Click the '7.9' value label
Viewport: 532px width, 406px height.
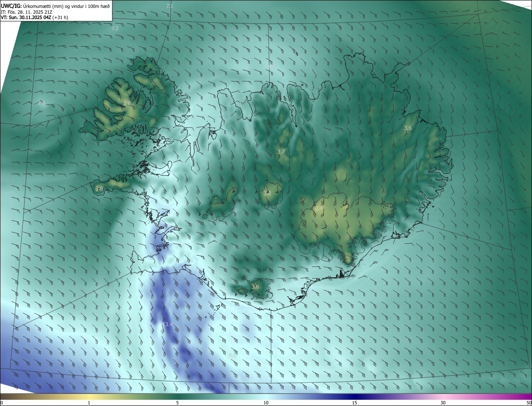42,103
